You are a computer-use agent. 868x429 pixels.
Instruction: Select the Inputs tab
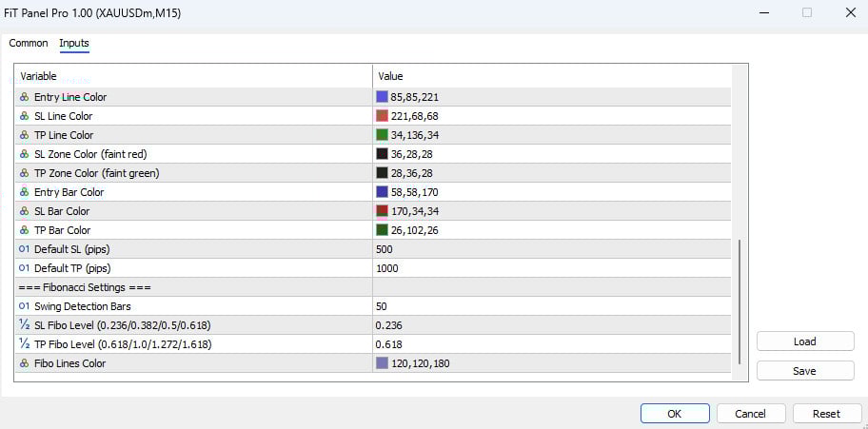74,44
